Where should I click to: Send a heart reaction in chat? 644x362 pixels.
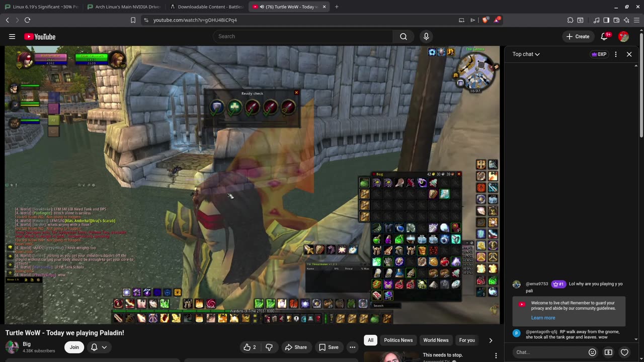click(624, 352)
